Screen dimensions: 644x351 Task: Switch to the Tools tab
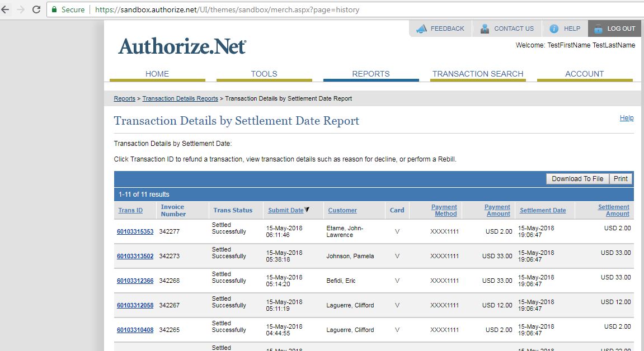(264, 74)
